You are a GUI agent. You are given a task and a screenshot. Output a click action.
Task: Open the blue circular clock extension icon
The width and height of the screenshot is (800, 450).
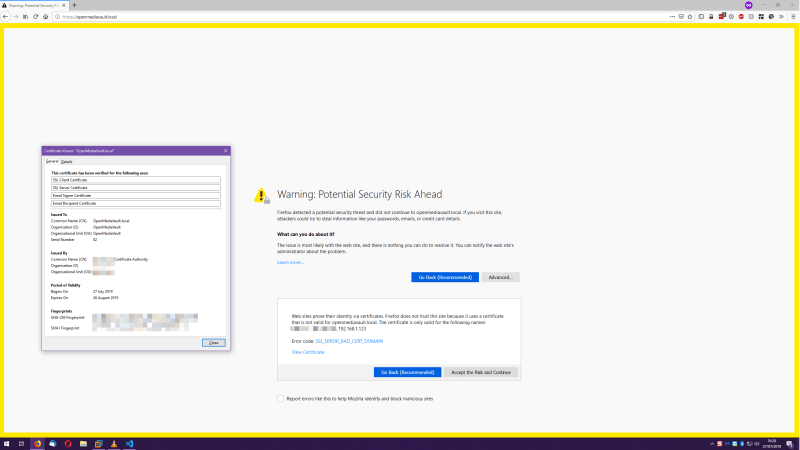(731, 17)
